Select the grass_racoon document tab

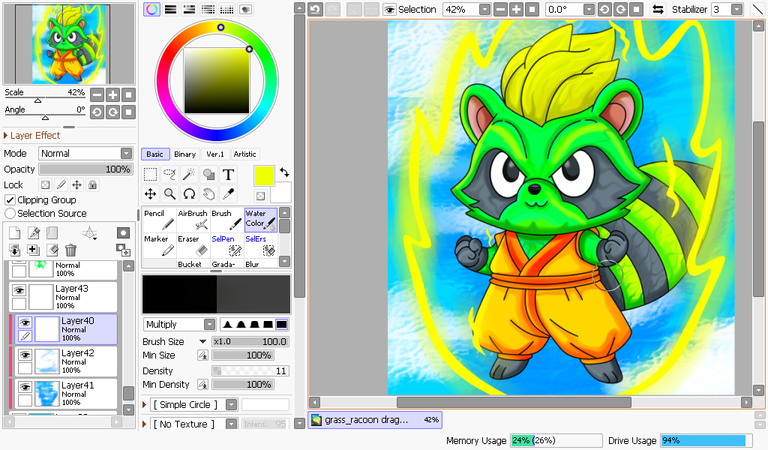point(375,420)
